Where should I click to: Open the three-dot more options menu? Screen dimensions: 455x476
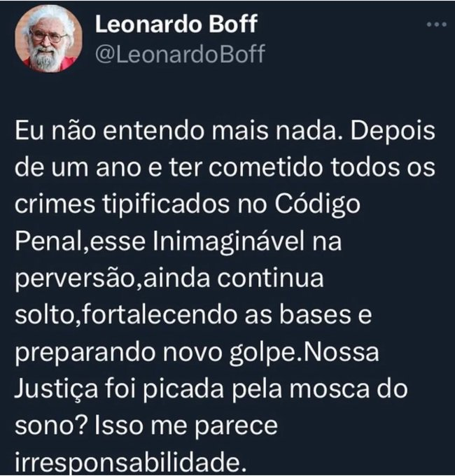(x=436, y=24)
